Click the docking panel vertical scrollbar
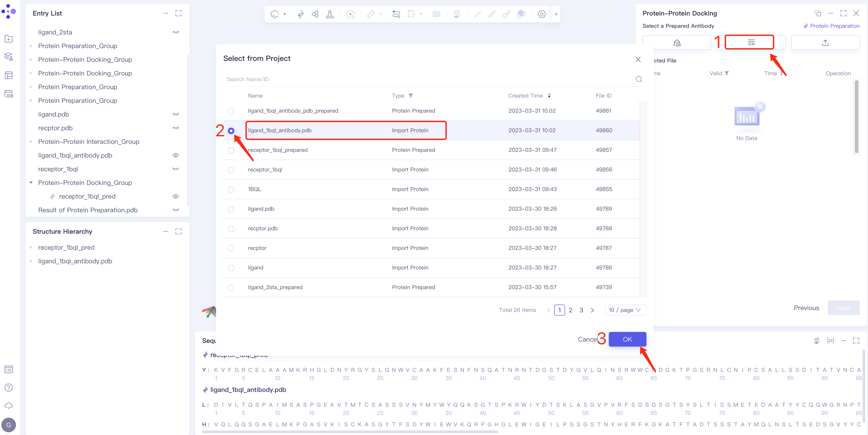This screenshot has height=435, width=868. (x=856, y=117)
